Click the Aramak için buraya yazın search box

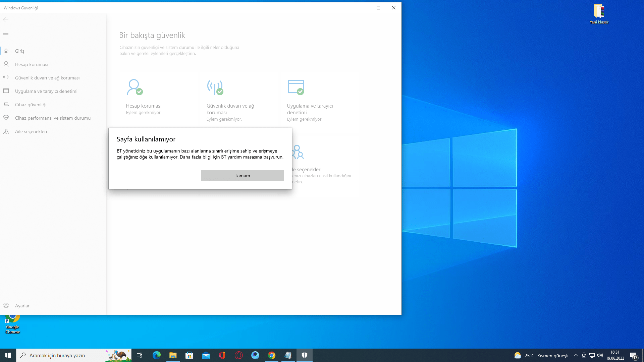tap(74, 355)
